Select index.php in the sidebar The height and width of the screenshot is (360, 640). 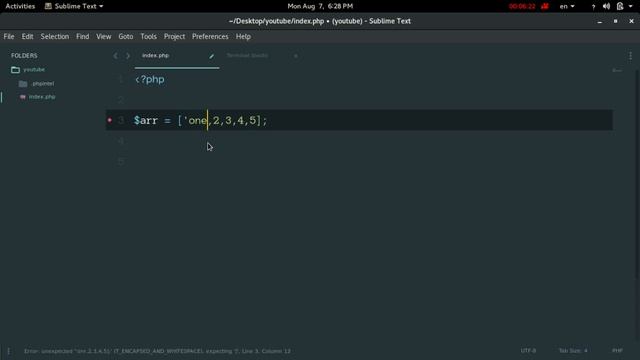coord(42,97)
